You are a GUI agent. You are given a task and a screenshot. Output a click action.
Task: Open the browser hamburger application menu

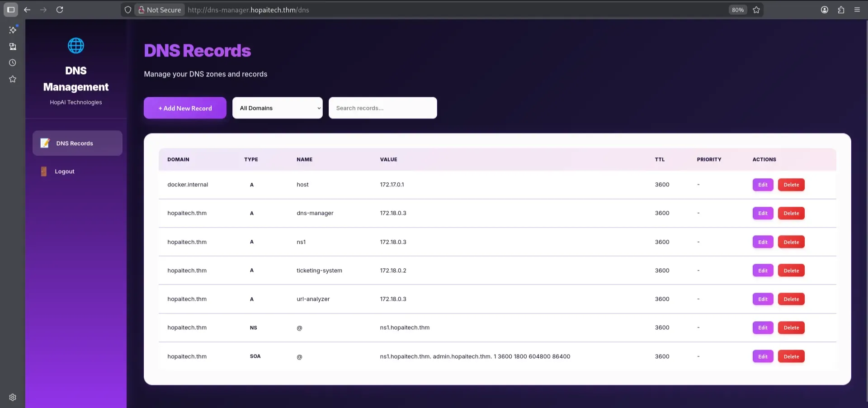coord(857,9)
